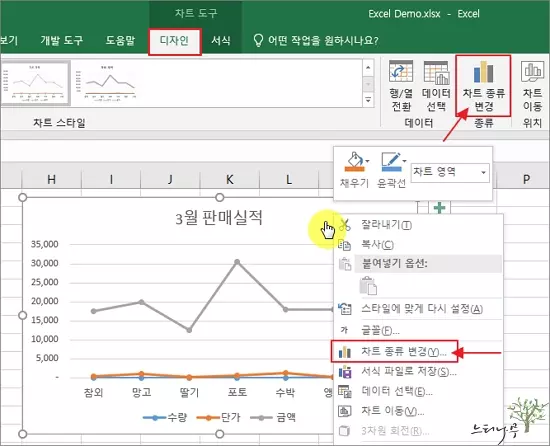This screenshot has height=446, width=550.
Task: Open the 차트 영역 element dropdown
Action: [x=483, y=173]
